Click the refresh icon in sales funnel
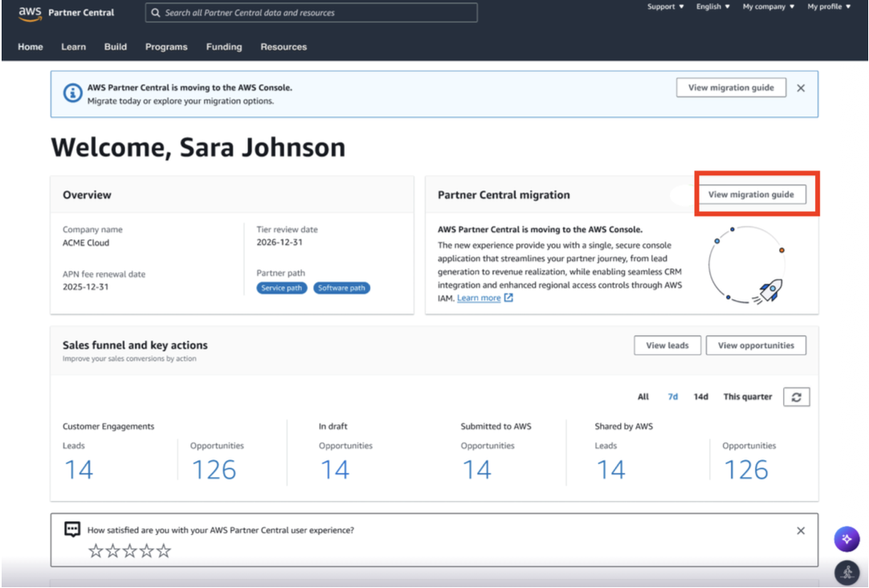The image size is (869, 588). pos(797,397)
